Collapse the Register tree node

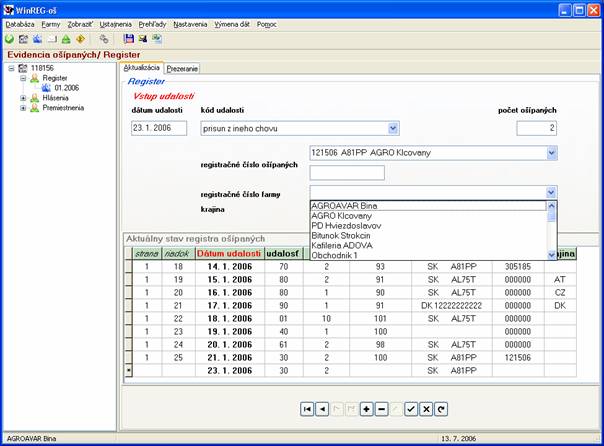click(23, 77)
